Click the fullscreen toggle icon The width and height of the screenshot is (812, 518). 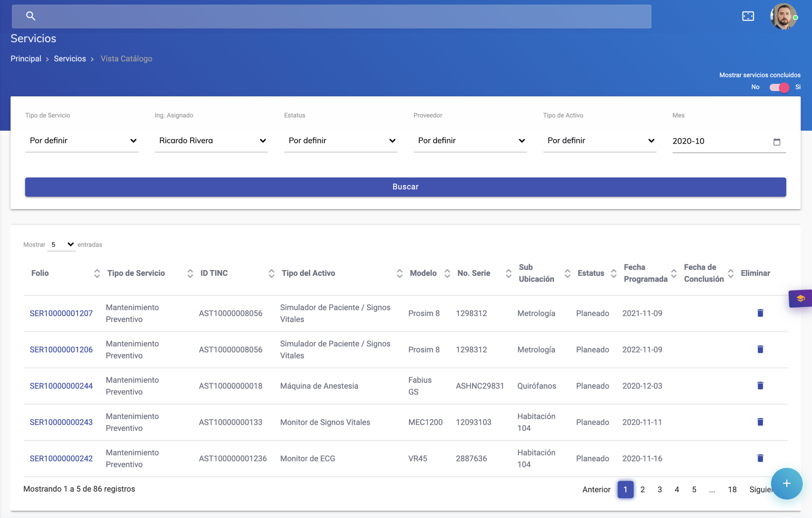[x=748, y=16]
